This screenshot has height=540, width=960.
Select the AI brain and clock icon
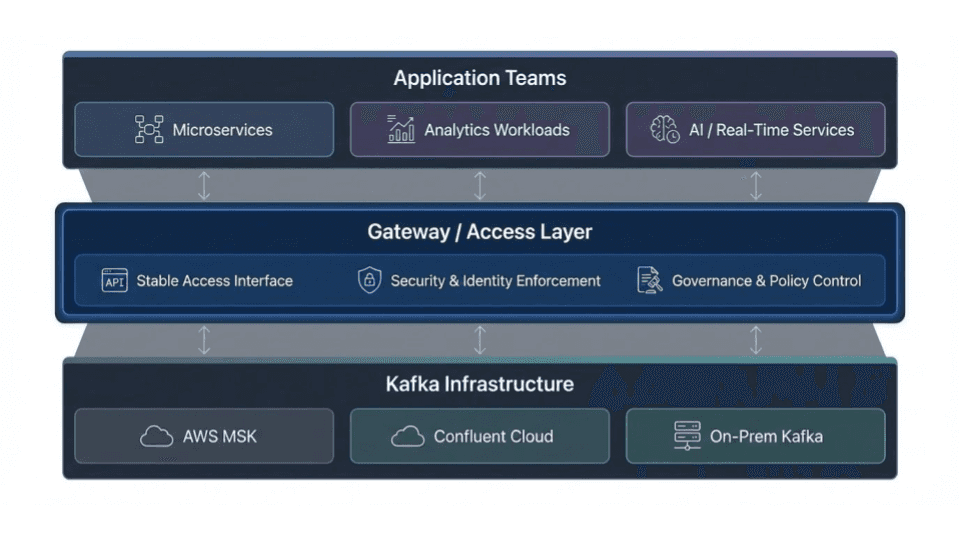pos(665,130)
